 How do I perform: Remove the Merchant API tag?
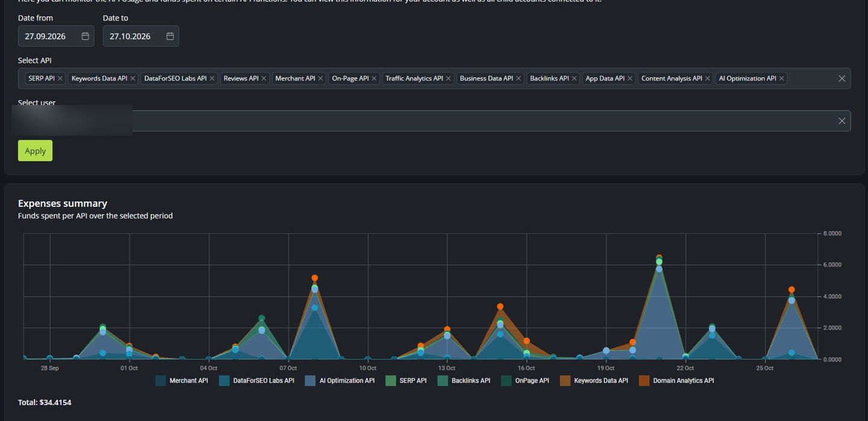pyautogui.click(x=321, y=78)
